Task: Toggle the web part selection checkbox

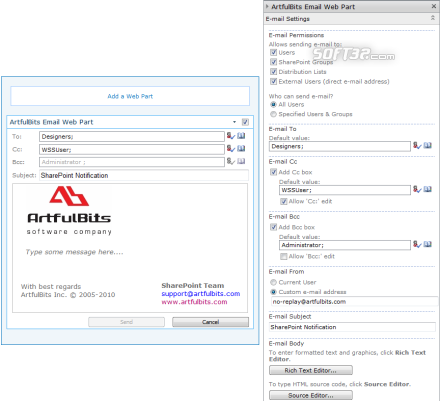Action: [x=245, y=122]
